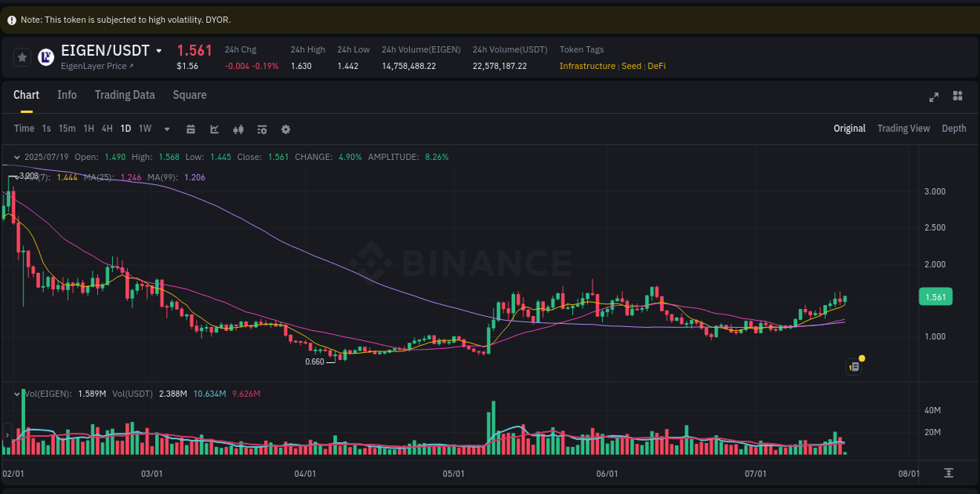Image resolution: width=980 pixels, height=494 pixels.
Task: Open the EIGEN/USDT pair selector dropdown
Action: click(158, 50)
